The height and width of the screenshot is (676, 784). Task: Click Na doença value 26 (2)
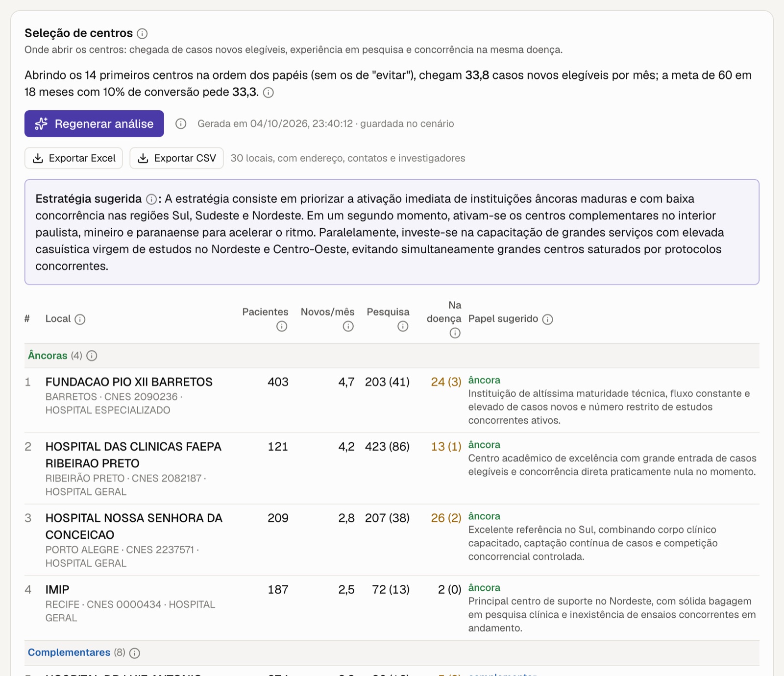click(x=446, y=518)
